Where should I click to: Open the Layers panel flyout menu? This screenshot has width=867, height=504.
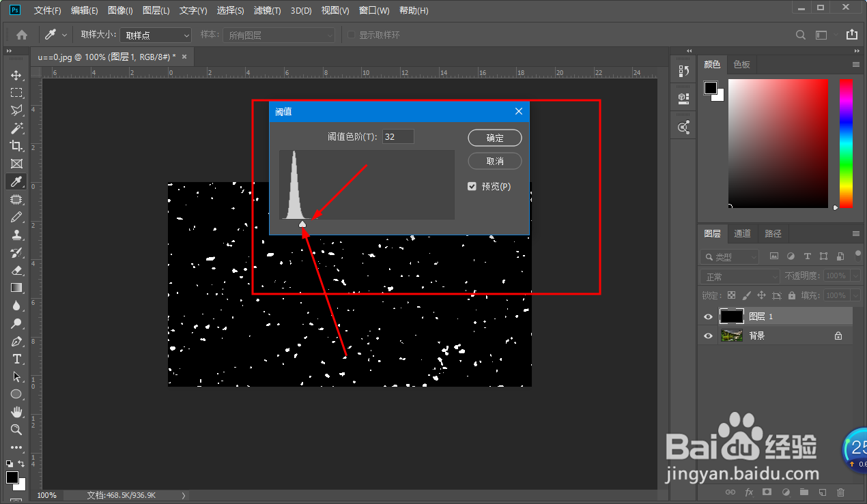pos(855,233)
